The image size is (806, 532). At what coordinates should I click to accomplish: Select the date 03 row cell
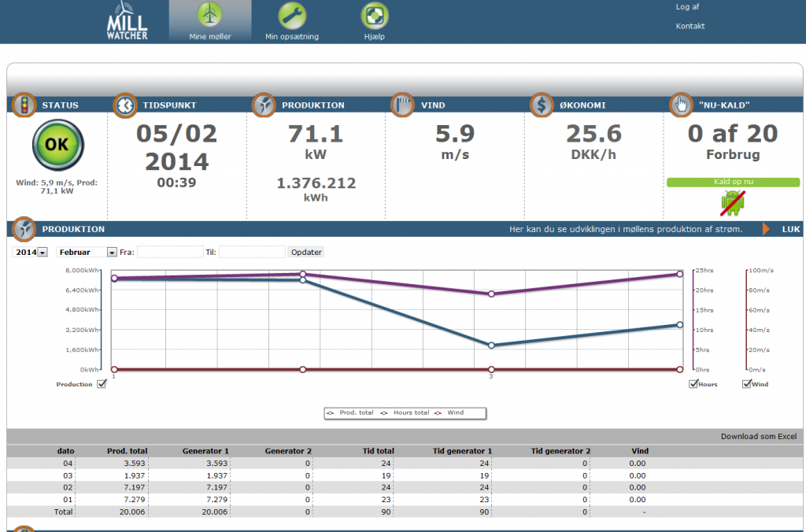(68, 475)
